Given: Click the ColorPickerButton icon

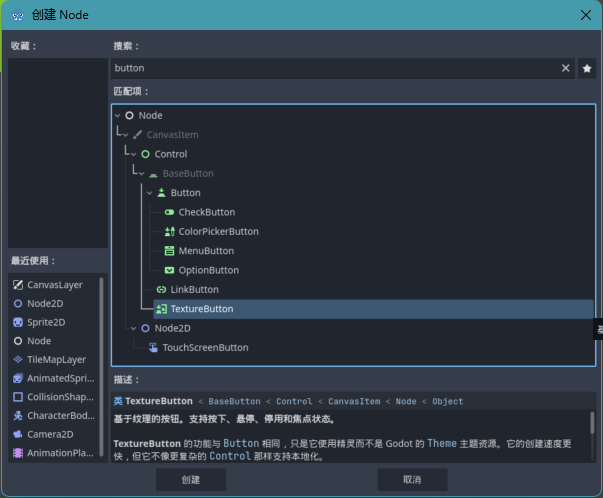Looking at the screenshot, I should click(x=169, y=232).
